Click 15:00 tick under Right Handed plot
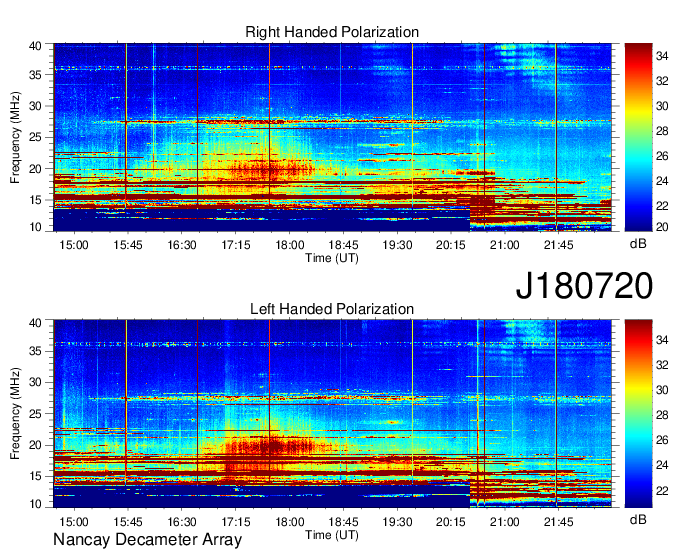This screenshot has width=680, height=552. pyautogui.click(x=74, y=245)
